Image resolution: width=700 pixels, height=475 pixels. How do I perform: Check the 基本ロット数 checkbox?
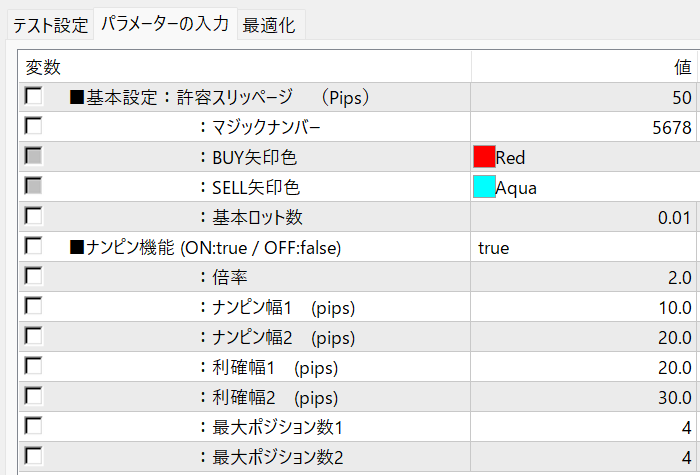click(34, 217)
